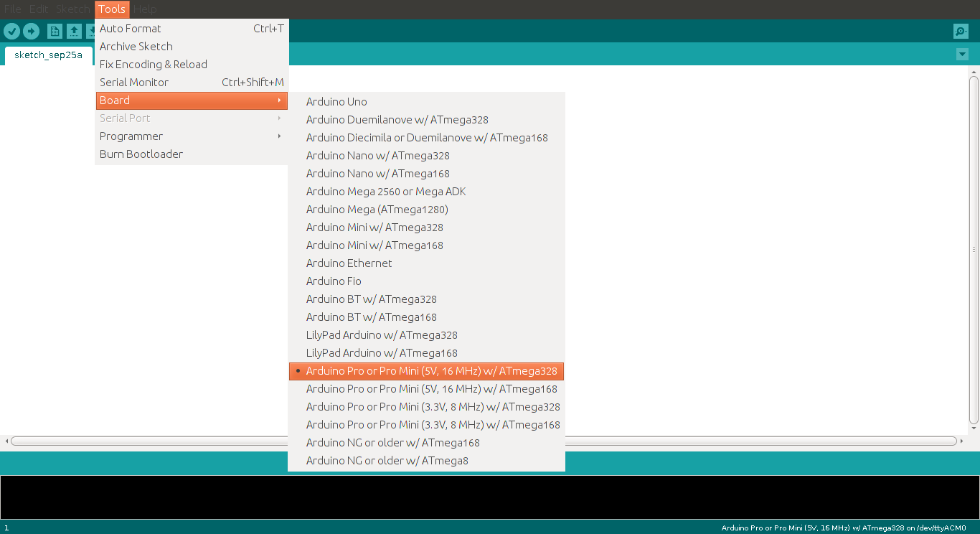
Task: Open the Serial Monitor via the magnifier icon
Action: pos(961,32)
